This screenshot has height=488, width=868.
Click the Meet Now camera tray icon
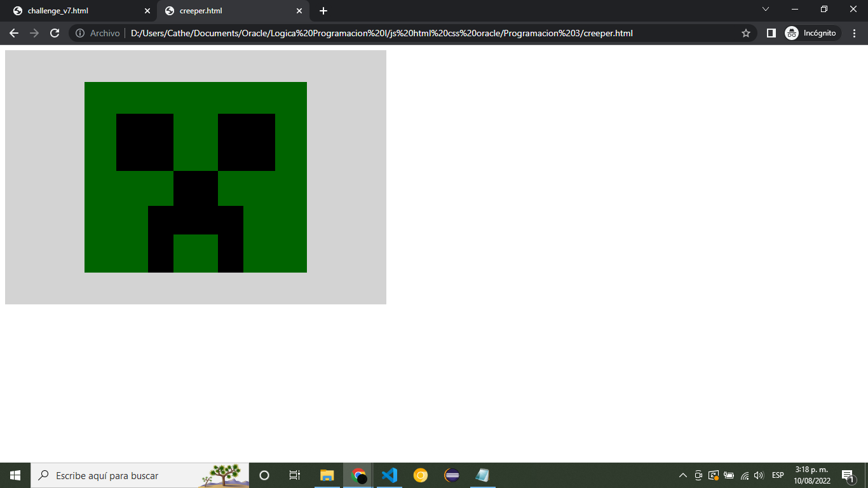pos(698,475)
